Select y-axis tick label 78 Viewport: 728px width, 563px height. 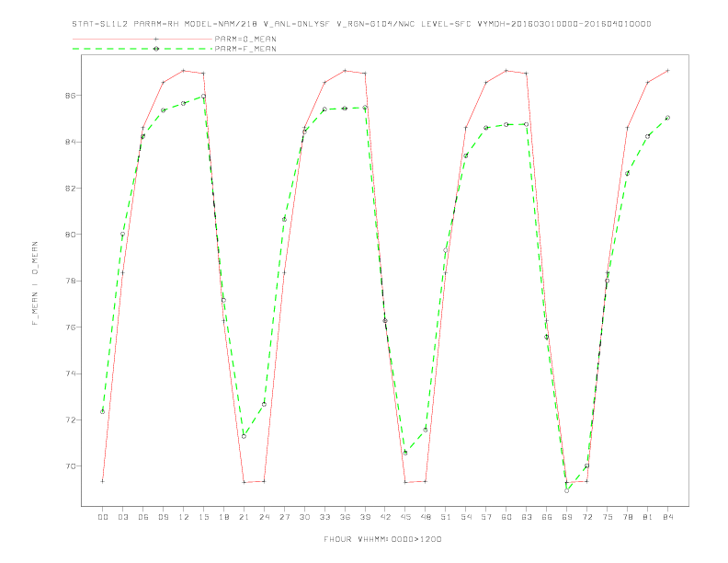(71, 281)
